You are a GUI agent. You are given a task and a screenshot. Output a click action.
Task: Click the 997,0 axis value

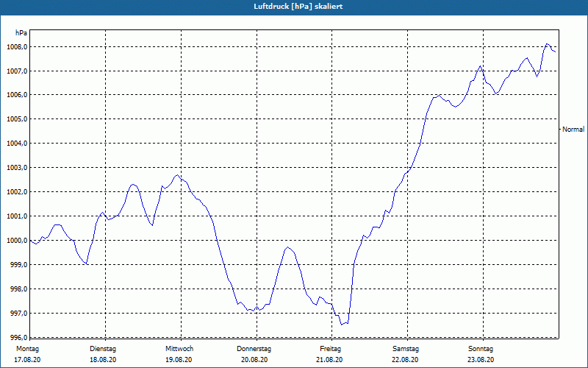click(x=18, y=314)
